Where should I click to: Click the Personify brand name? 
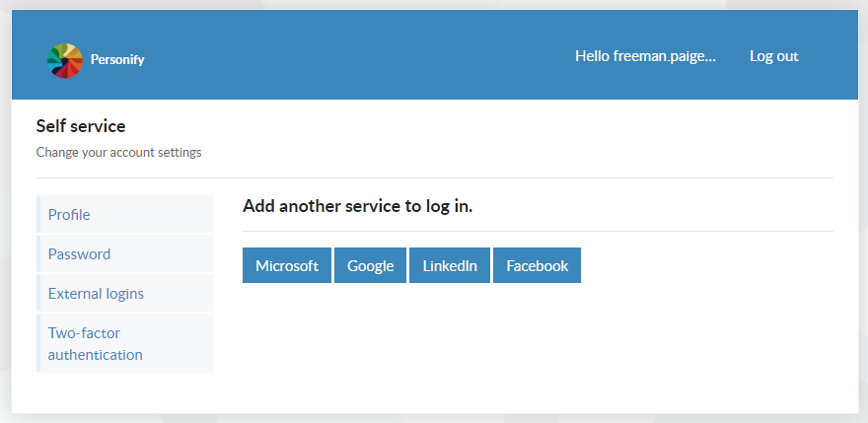117,60
